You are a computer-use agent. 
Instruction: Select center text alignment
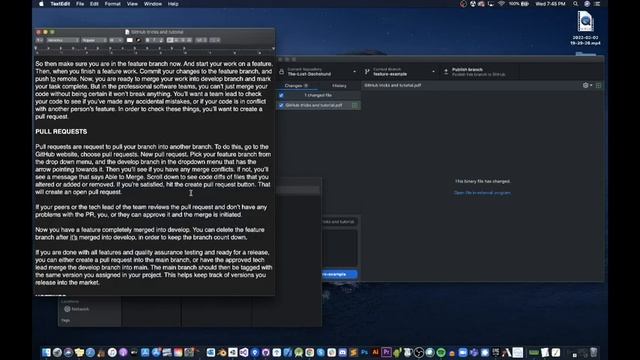tap(176, 40)
